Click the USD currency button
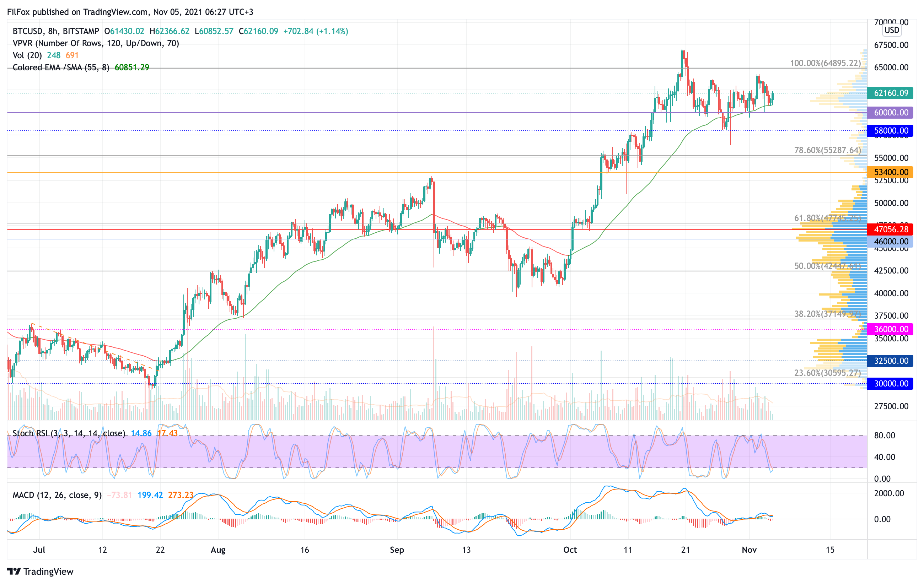The image size is (924, 584). 891,30
